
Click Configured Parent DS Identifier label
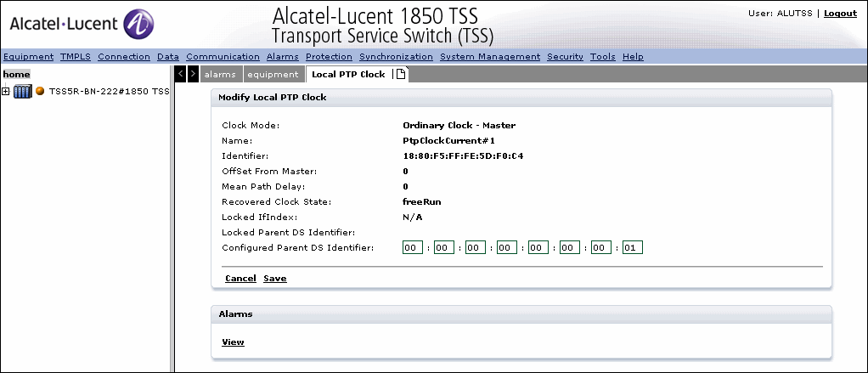tap(298, 247)
